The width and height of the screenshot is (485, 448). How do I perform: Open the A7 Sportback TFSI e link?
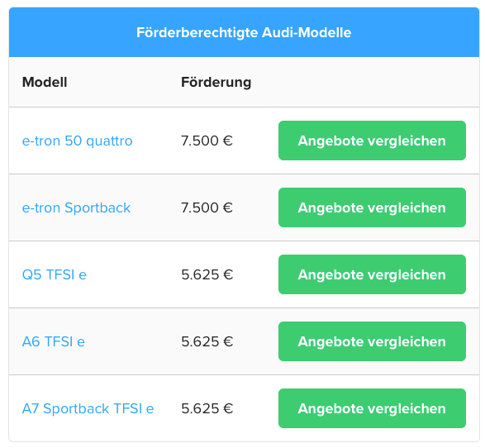click(88, 408)
